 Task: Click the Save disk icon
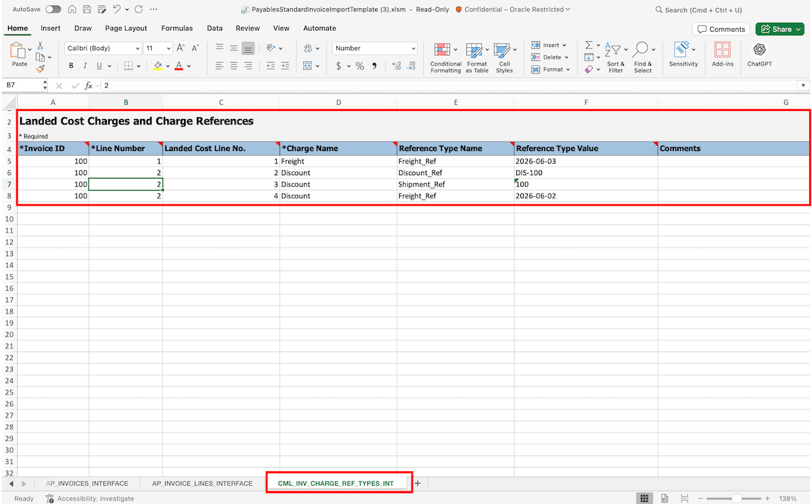point(87,9)
